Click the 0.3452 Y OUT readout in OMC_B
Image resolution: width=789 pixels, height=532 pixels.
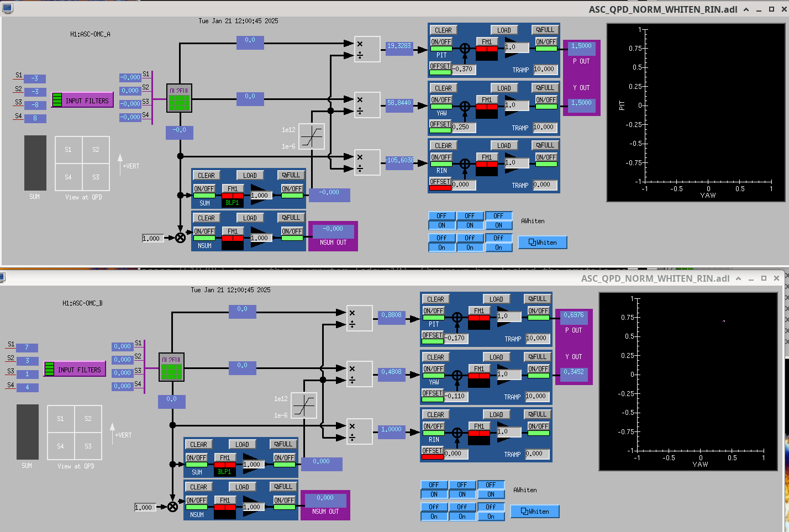click(574, 375)
